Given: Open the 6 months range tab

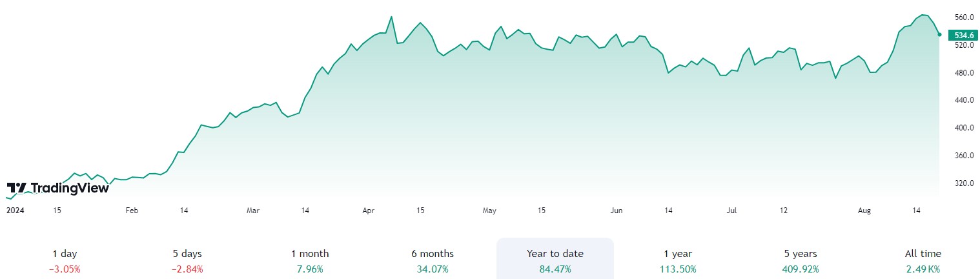Looking at the screenshot, I should coord(432,261).
